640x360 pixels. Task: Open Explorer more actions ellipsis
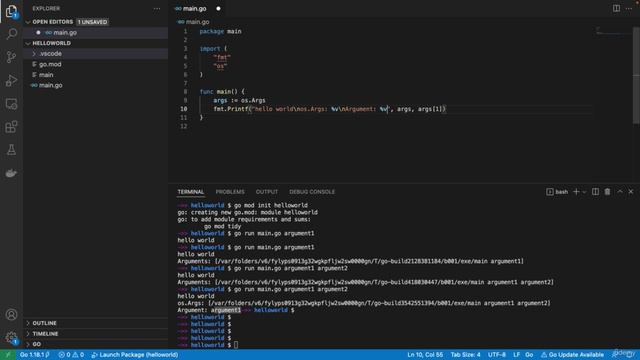pos(157,9)
